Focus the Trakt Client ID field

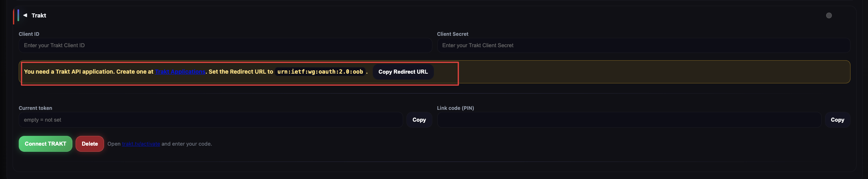pyautogui.click(x=225, y=45)
